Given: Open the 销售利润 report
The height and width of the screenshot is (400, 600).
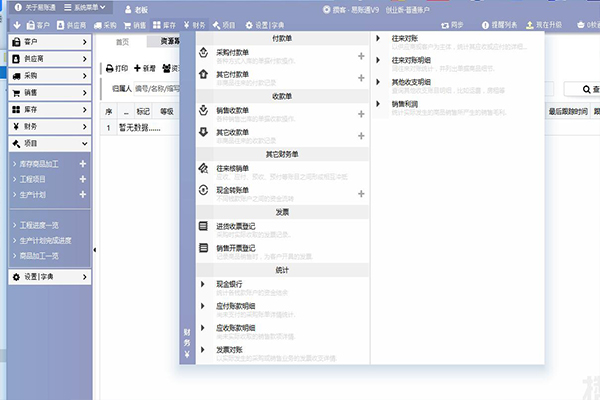Looking at the screenshot, I should pos(405,104).
